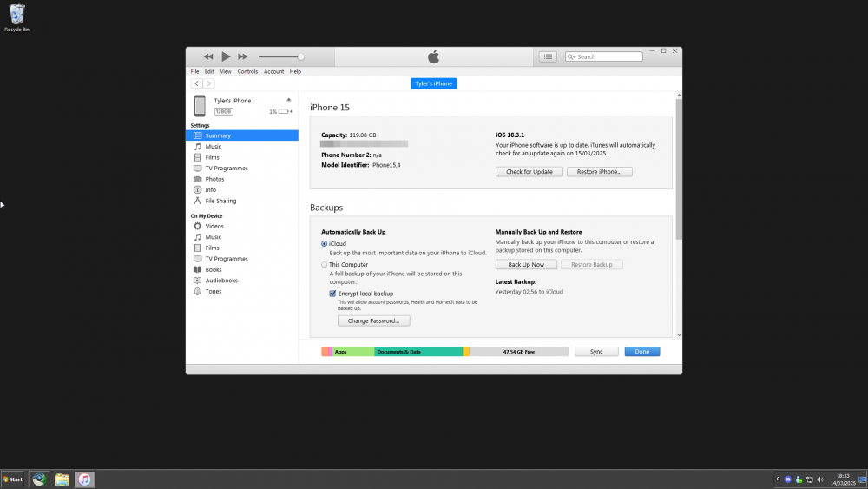Open the Account menu

coord(273,71)
